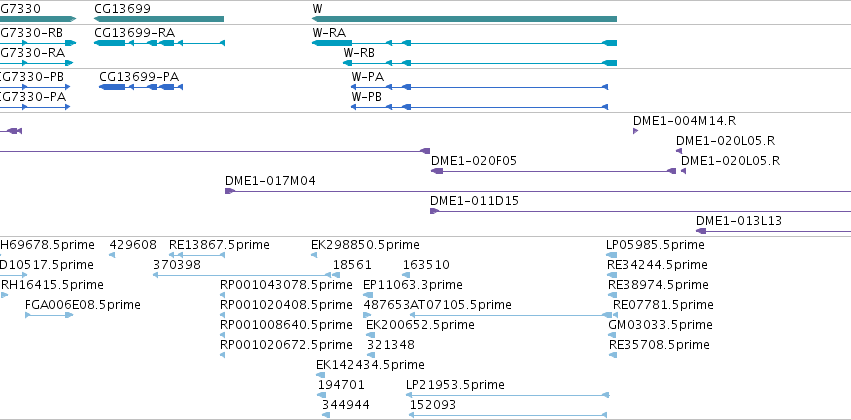This screenshot has width=851, height=420.
Task: Click the W-RB transcript label
Action: click(359, 53)
